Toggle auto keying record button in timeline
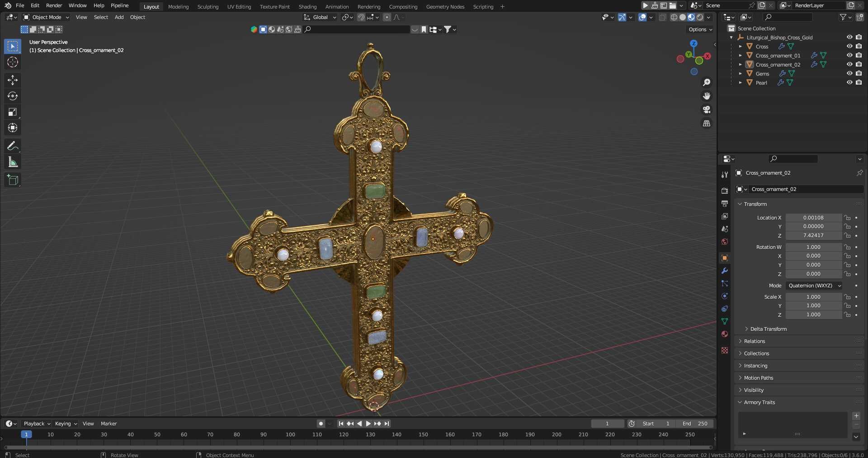 [x=321, y=424]
